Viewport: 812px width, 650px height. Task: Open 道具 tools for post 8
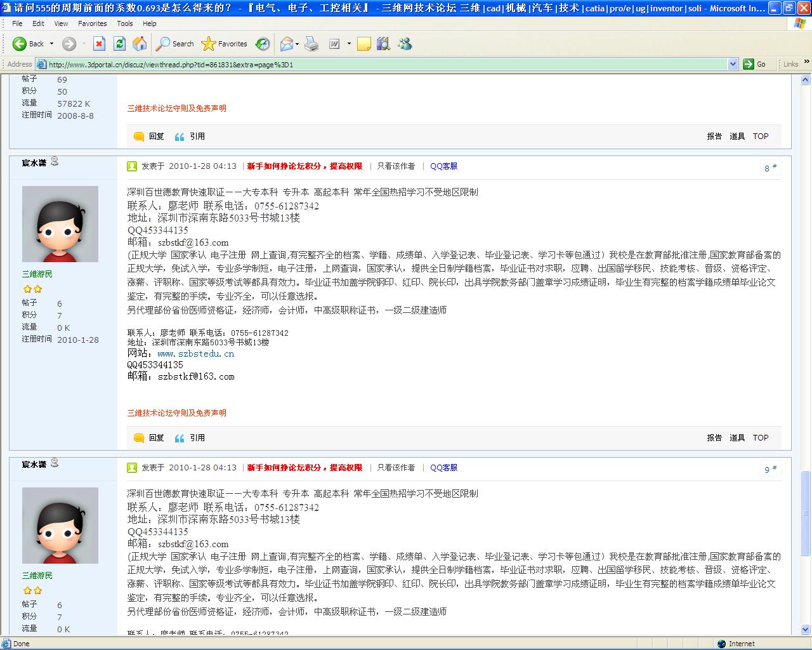(737, 438)
